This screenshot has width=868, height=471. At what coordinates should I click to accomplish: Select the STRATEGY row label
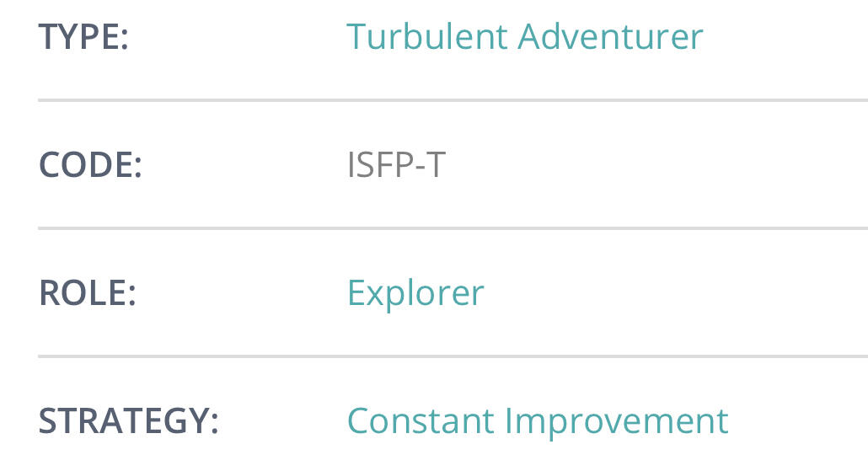click(x=128, y=421)
